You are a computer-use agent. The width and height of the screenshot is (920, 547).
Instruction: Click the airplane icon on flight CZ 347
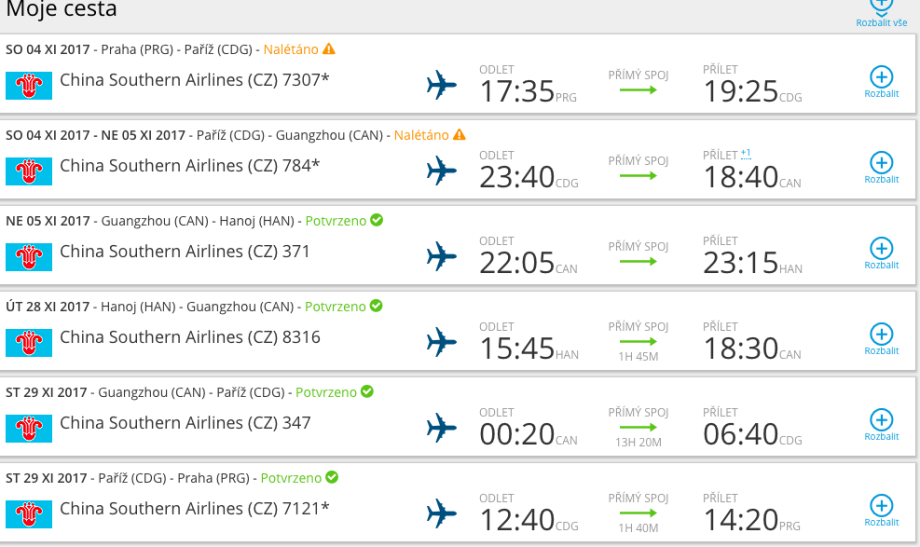tap(441, 428)
